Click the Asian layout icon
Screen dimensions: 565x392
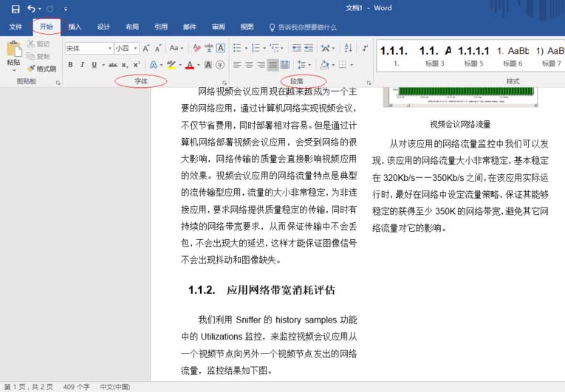click(326, 48)
